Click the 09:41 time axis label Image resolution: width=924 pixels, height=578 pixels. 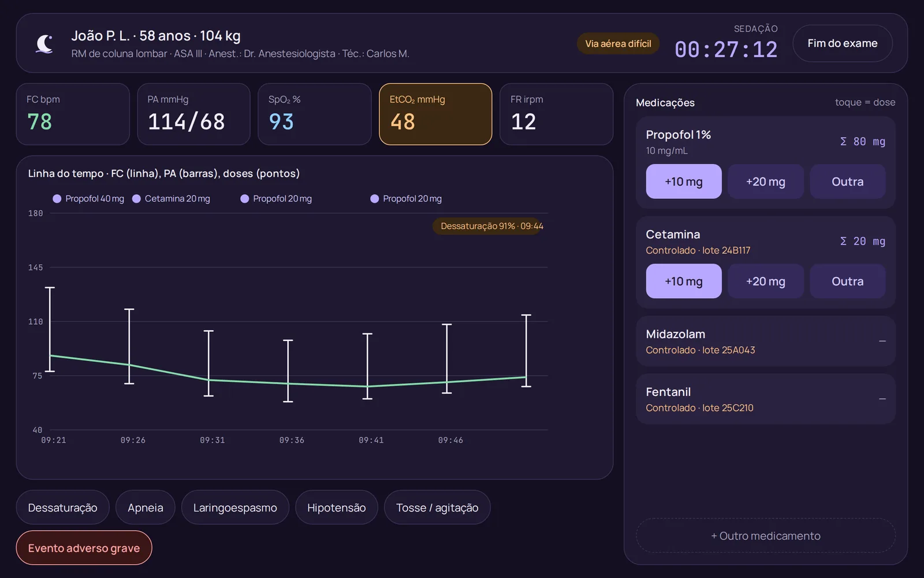click(371, 440)
